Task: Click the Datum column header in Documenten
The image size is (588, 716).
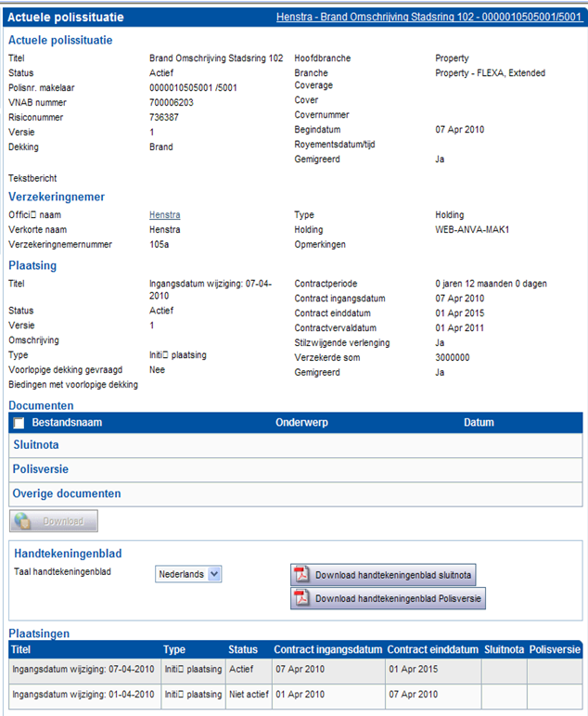Action: [480, 423]
